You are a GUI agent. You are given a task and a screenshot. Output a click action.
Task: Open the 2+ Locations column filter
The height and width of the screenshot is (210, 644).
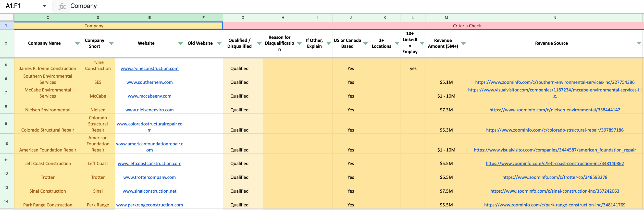(397, 43)
